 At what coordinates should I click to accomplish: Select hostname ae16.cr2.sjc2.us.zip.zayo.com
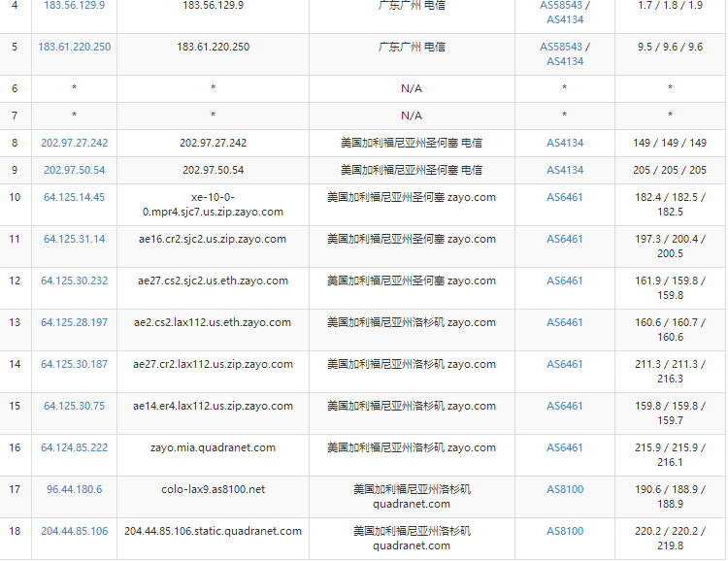pos(213,239)
